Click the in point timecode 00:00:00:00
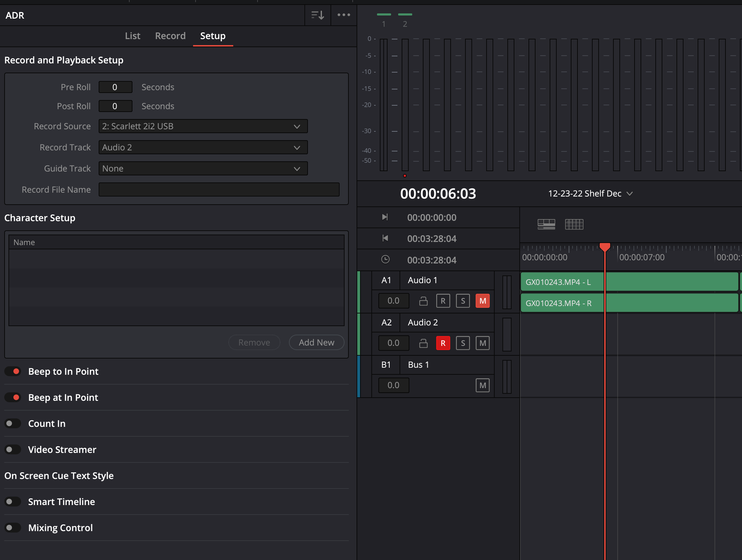 pos(432,218)
